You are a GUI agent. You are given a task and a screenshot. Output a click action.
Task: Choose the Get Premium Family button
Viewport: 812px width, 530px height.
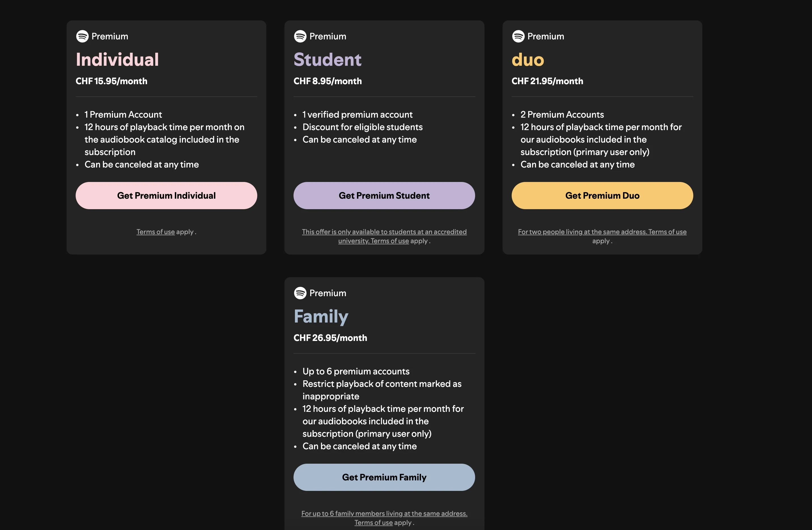384,477
